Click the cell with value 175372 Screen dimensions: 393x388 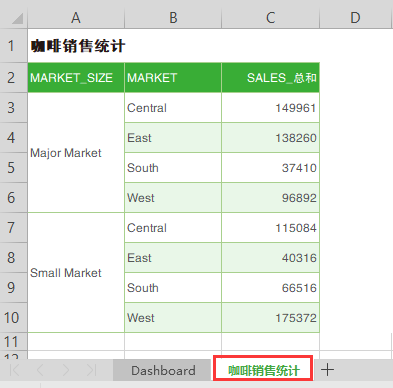(270, 318)
